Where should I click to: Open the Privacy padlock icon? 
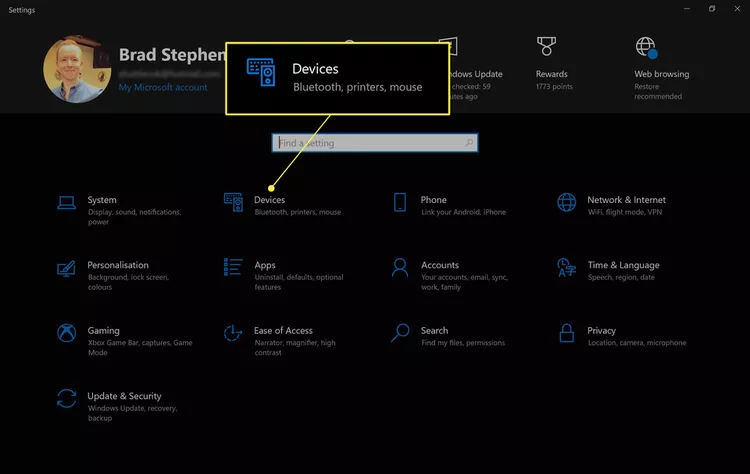click(567, 333)
